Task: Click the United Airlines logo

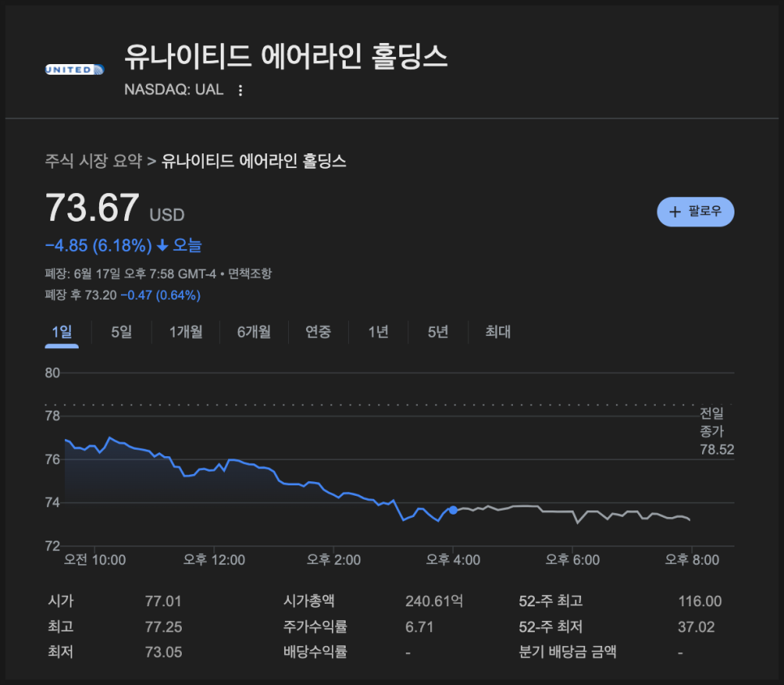Action: (x=75, y=70)
